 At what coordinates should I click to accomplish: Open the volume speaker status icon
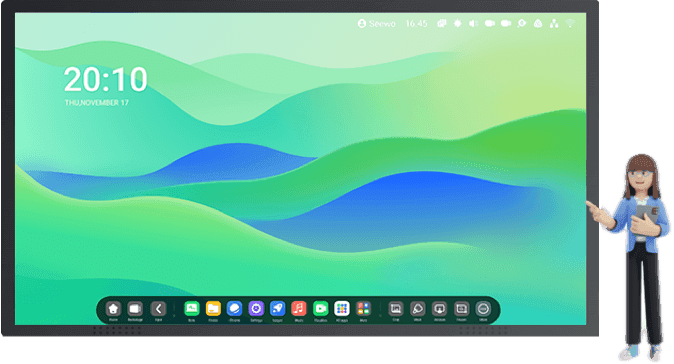click(474, 23)
